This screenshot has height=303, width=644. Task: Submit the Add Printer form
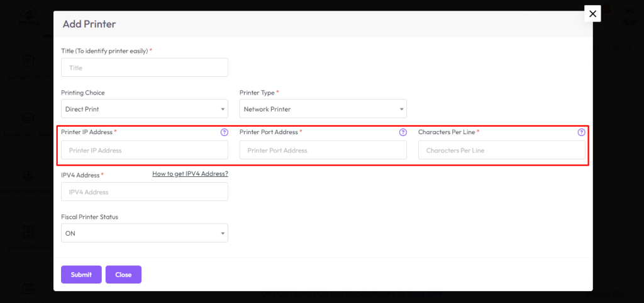[81, 275]
